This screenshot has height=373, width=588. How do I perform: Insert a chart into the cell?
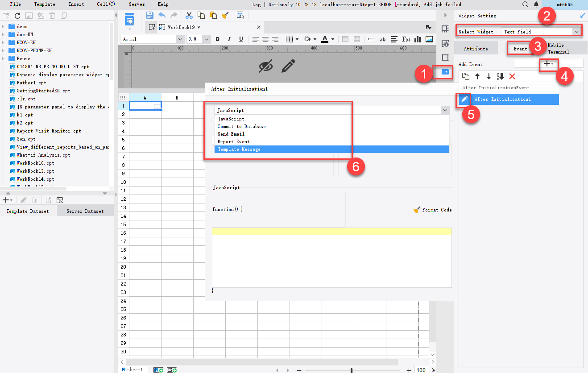(x=418, y=39)
